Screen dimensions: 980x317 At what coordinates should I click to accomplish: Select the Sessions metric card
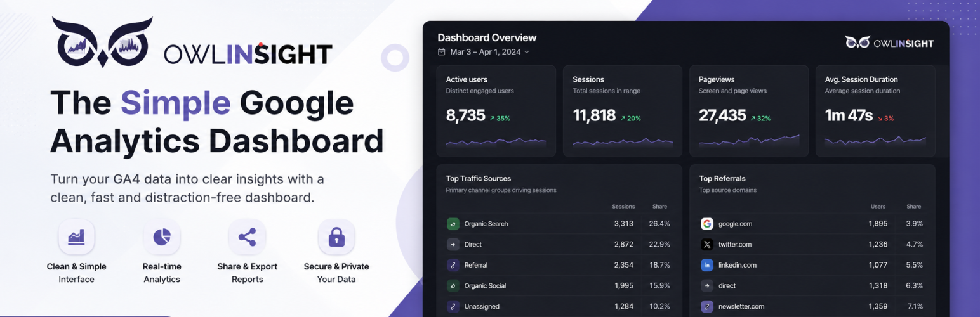622,110
